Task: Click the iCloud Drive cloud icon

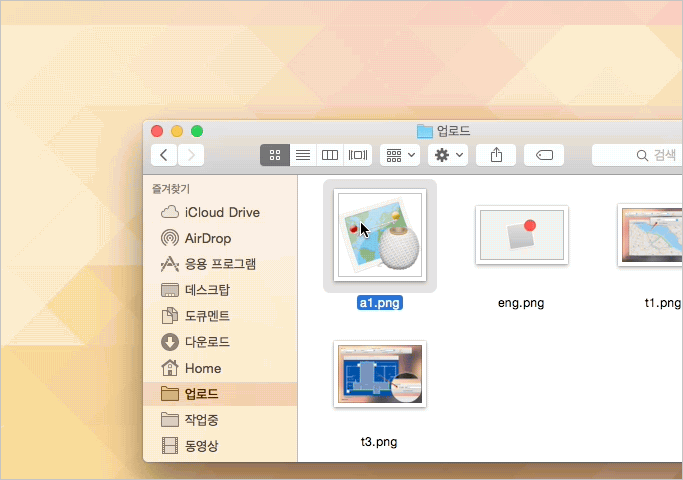Action: (x=170, y=212)
